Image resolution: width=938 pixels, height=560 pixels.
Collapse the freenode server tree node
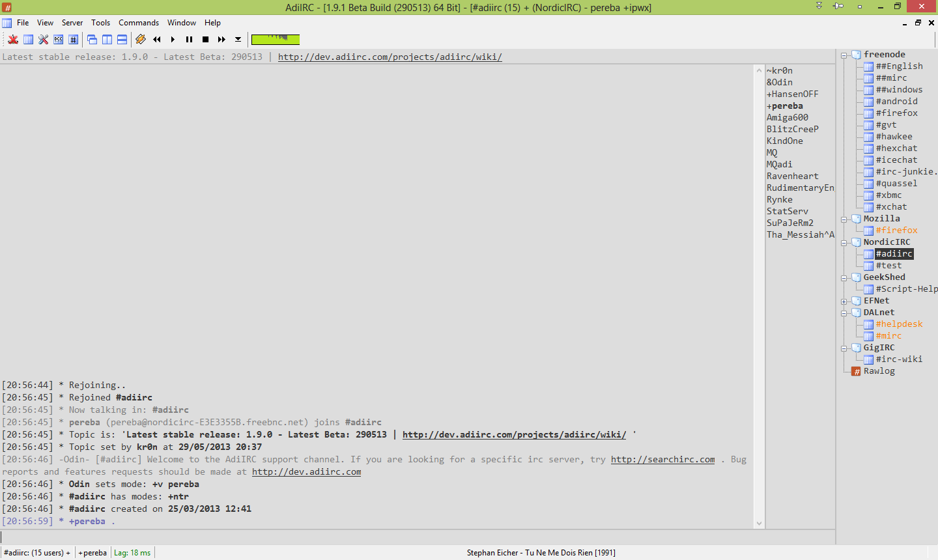844,55
